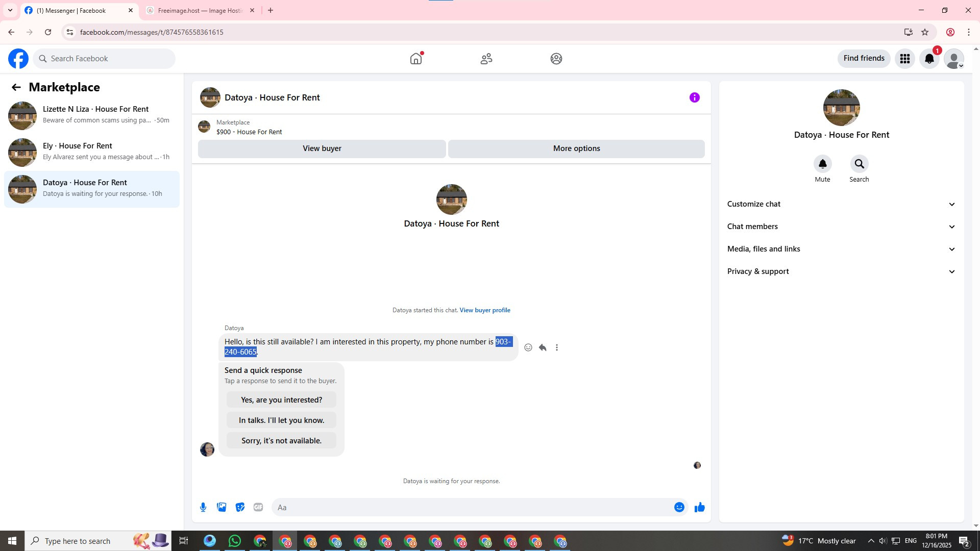Open the Chrome tab search dropdown
Screen dimensions: 980x551
10,10
